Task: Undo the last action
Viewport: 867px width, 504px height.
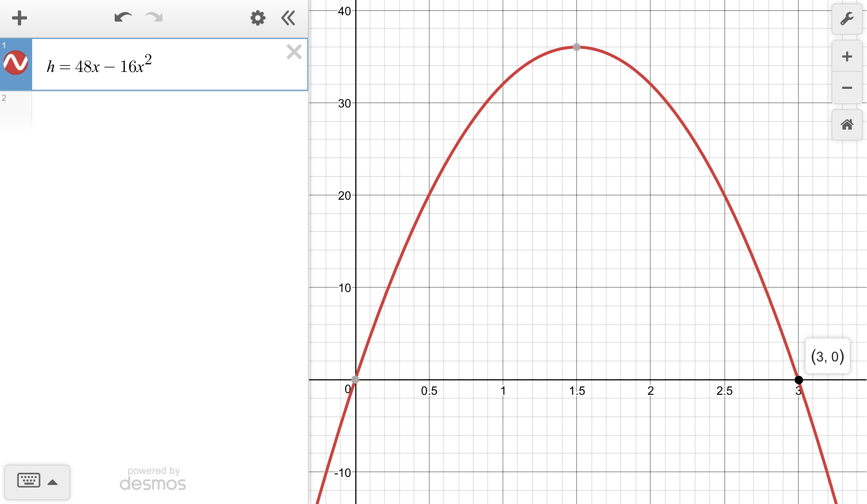Action: [x=123, y=18]
